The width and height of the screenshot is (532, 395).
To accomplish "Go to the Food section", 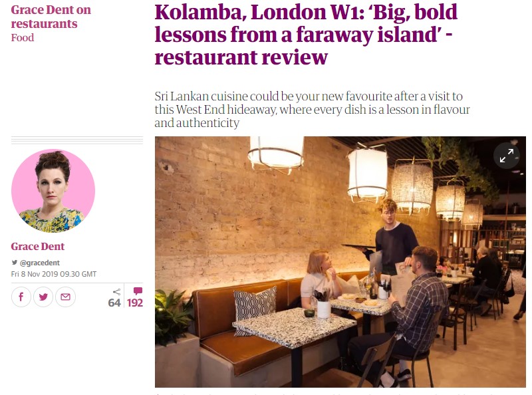I will (x=23, y=37).
